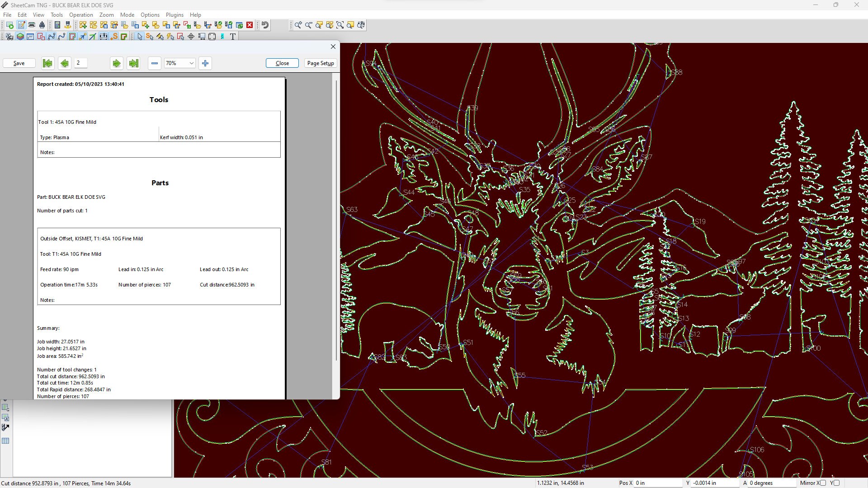Screen dimensions: 868x488
Task: Select the arrow selection tool
Action: point(139,37)
